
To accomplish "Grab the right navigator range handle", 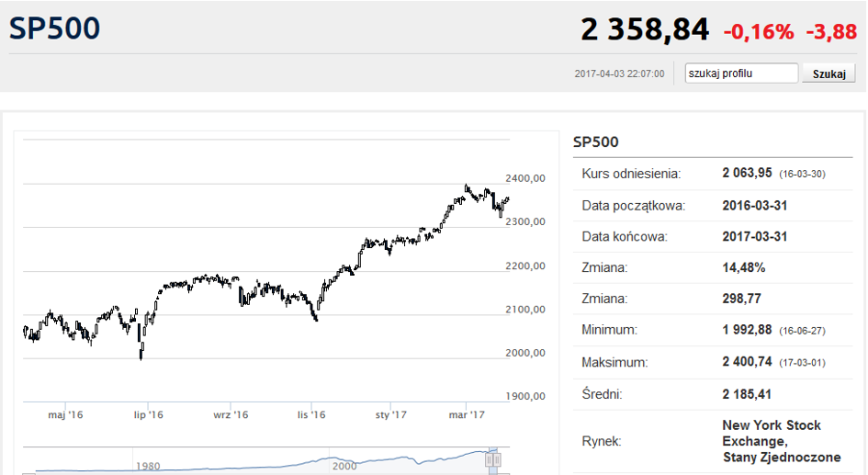I will pyautogui.click(x=497, y=459).
